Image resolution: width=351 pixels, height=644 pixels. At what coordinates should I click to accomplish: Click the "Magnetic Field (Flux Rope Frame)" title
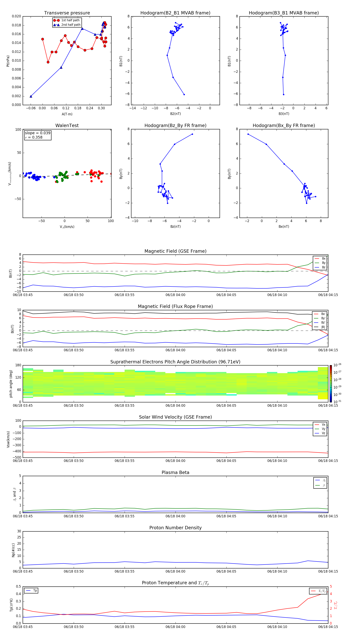175,307
